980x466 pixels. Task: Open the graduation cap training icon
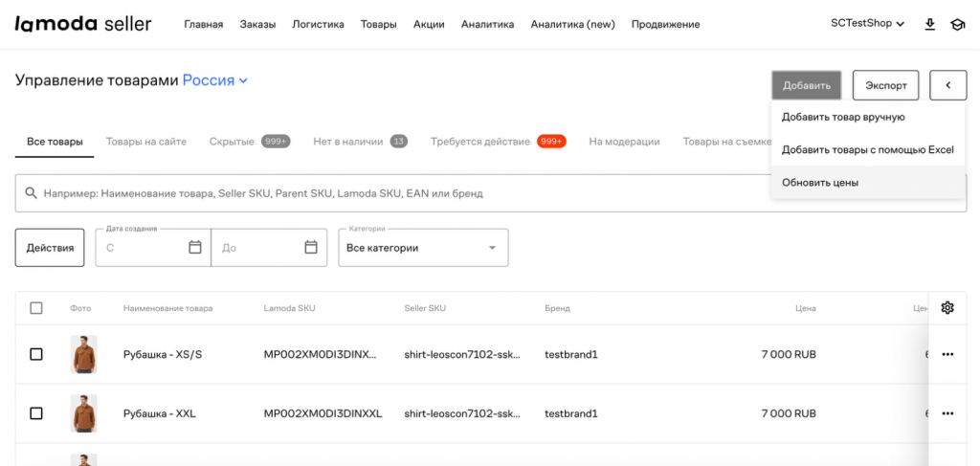957,24
